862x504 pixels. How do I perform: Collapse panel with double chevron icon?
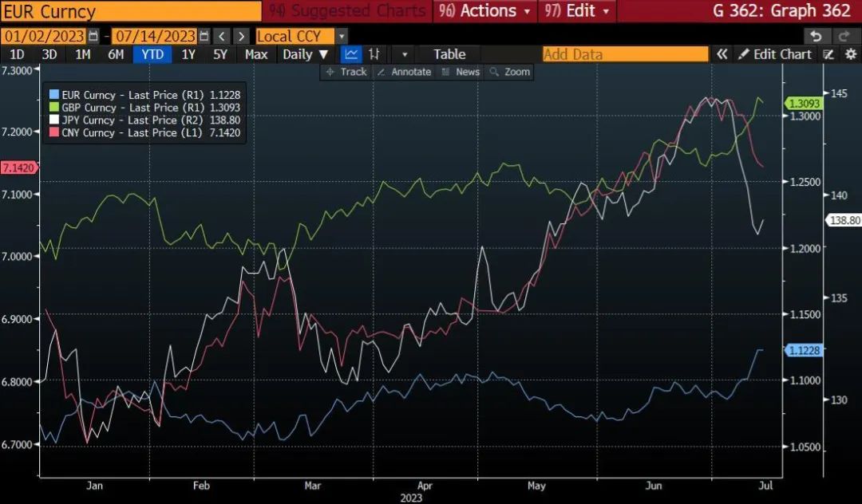point(722,54)
